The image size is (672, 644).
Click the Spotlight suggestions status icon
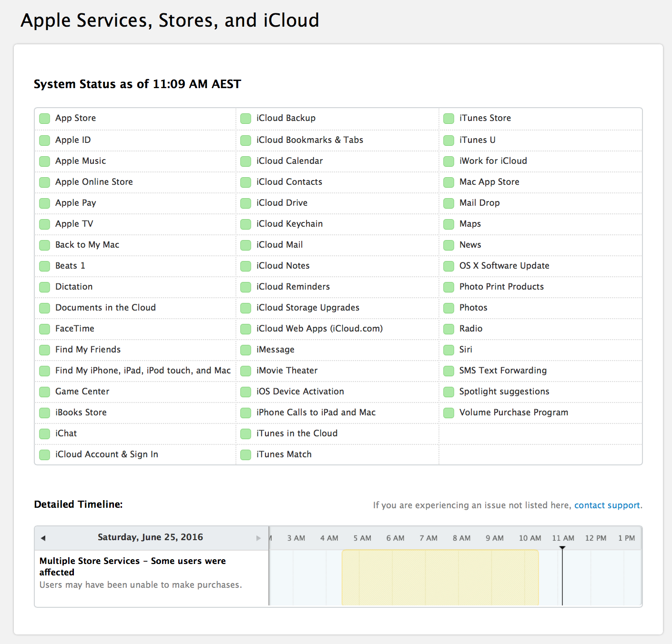tap(449, 392)
